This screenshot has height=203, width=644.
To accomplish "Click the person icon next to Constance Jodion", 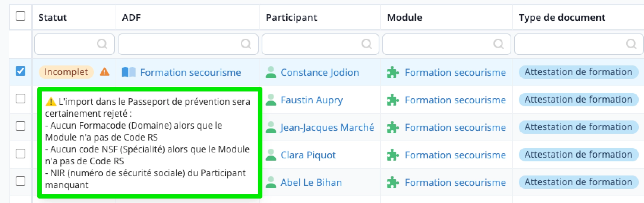I will pyautogui.click(x=271, y=72).
